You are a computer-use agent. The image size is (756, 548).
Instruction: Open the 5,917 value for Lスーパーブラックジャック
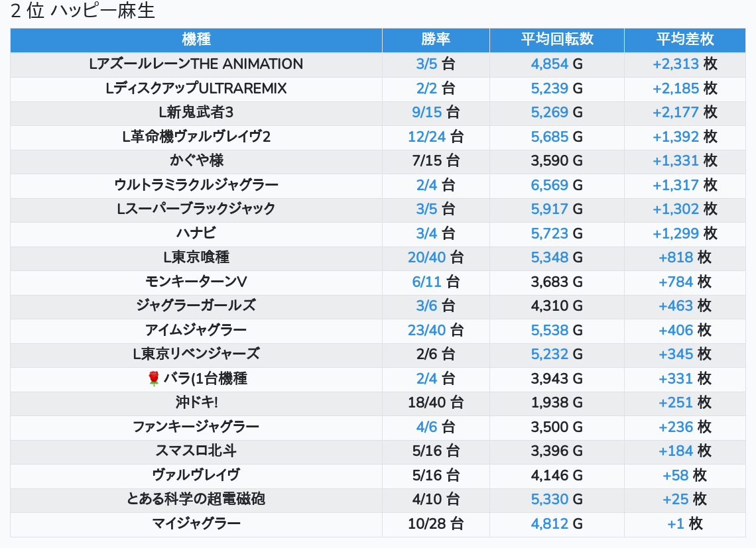(x=550, y=209)
